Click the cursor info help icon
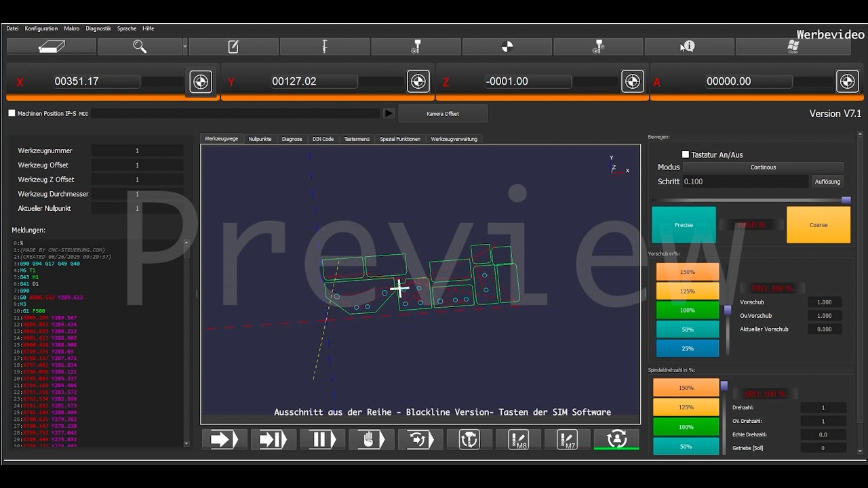868x488 pixels. click(688, 46)
